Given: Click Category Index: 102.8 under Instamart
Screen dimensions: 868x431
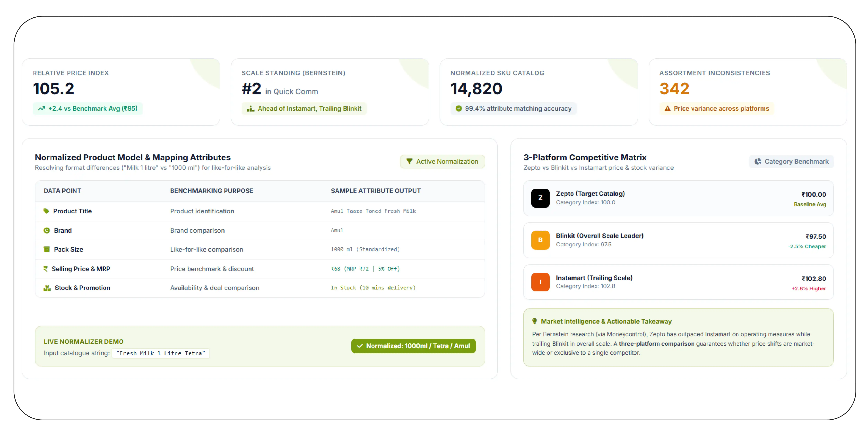Looking at the screenshot, I should point(585,286).
